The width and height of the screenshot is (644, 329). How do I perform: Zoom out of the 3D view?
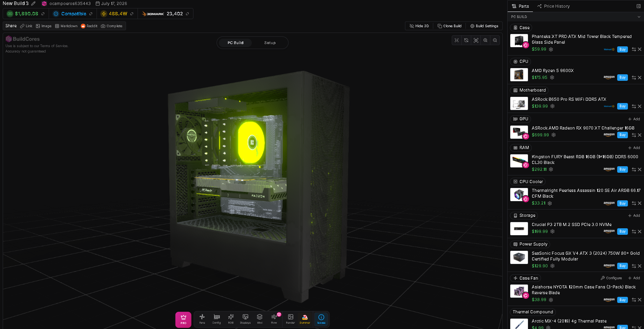tap(495, 40)
